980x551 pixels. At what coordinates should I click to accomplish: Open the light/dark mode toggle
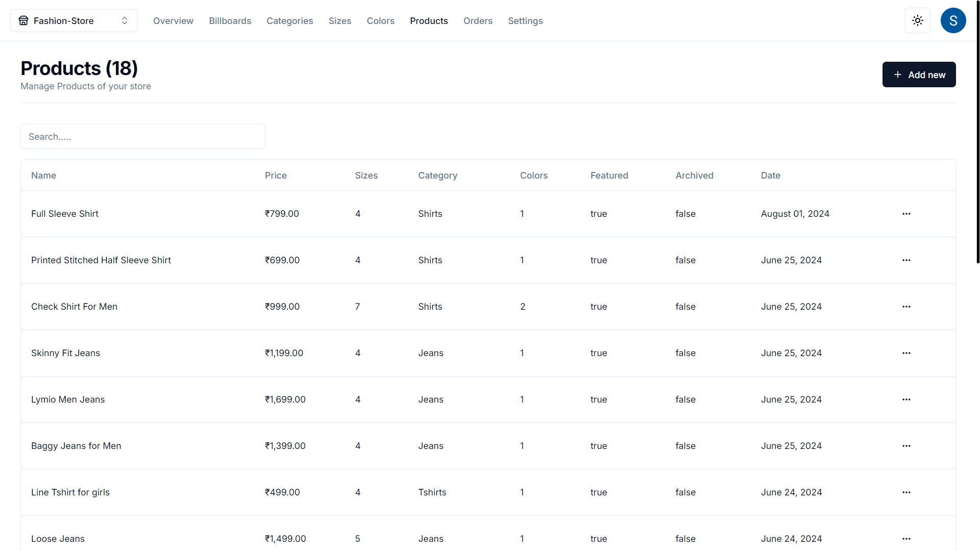point(917,20)
